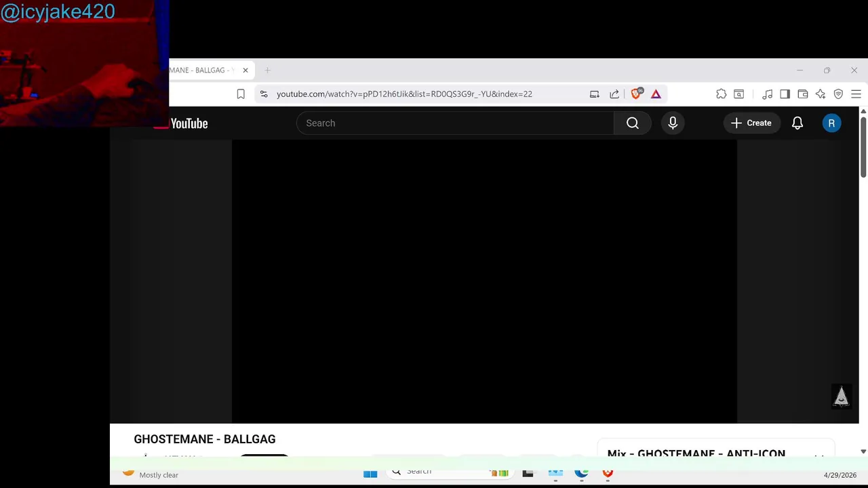
Task: Focus the YouTube Search input field
Action: click(x=455, y=123)
